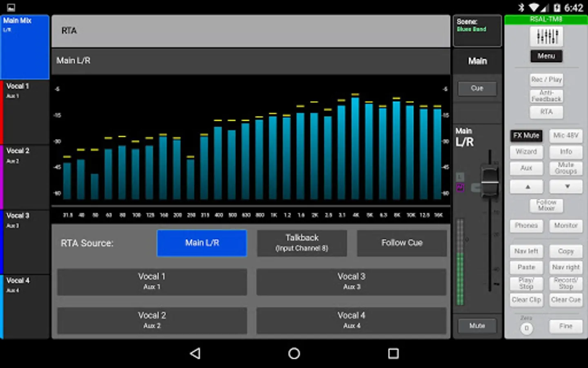Open Mute Groups
The image size is (588, 368).
pyautogui.click(x=566, y=168)
